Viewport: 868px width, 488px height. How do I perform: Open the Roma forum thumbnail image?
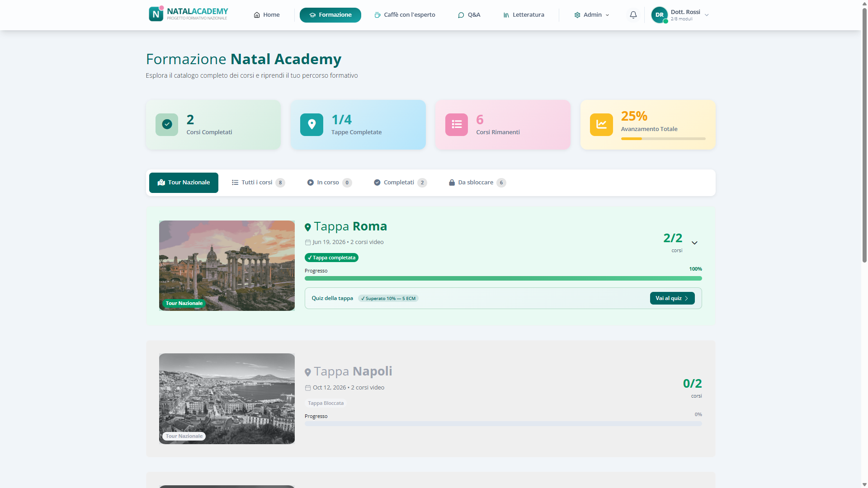coord(227,266)
